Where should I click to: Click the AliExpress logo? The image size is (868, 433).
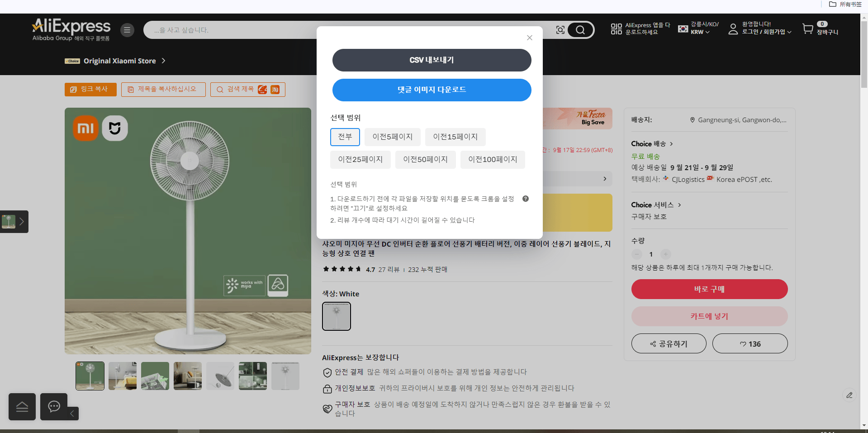(71, 29)
